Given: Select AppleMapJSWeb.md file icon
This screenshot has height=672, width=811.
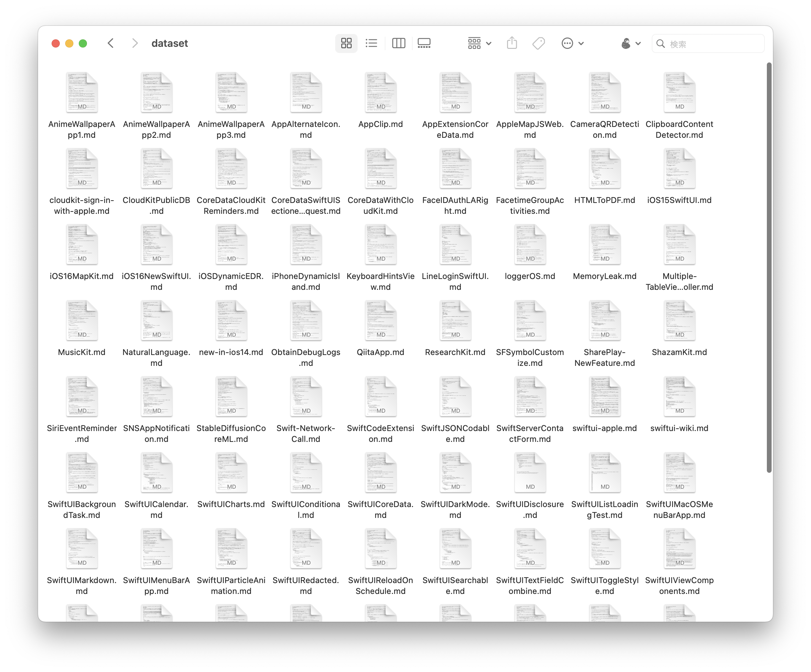Looking at the screenshot, I should (530, 92).
